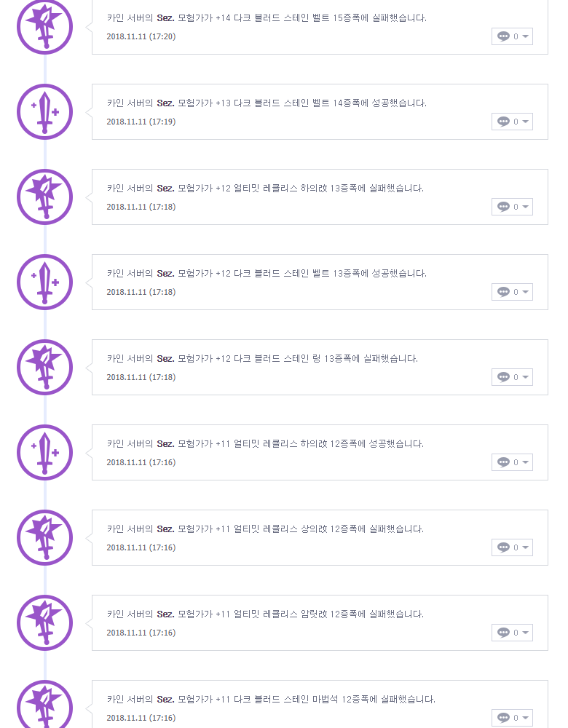Viewport: 568px width, 728px height.
Task: Open comment dropdown for 하의改 12증폭 성공 post
Action: (x=512, y=462)
